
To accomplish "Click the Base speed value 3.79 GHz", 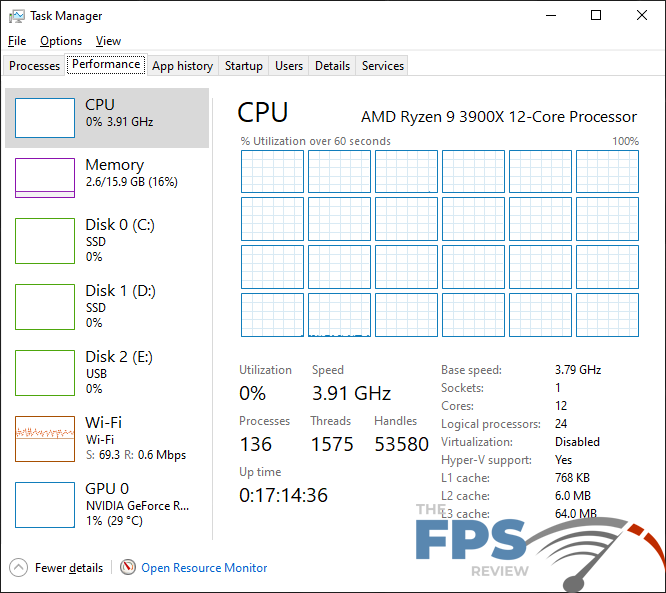I will coord(578,370).
